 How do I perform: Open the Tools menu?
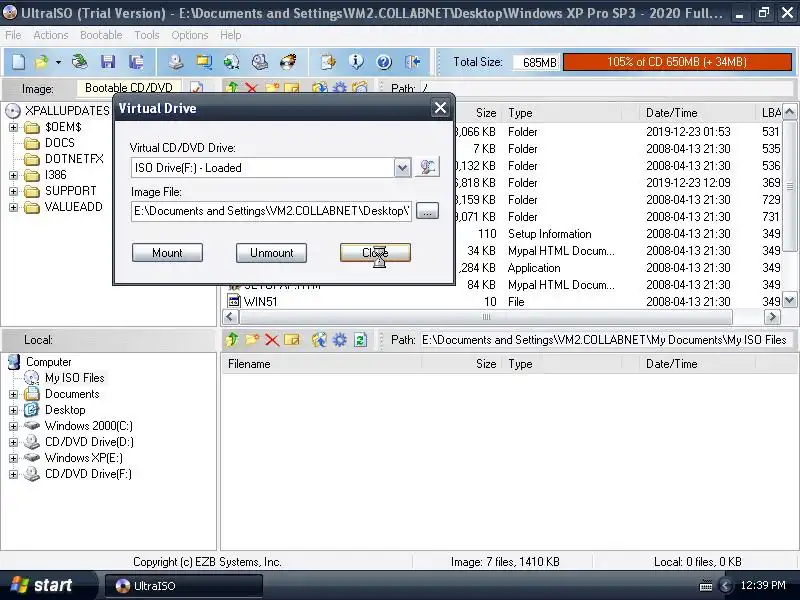click(147, 35)
